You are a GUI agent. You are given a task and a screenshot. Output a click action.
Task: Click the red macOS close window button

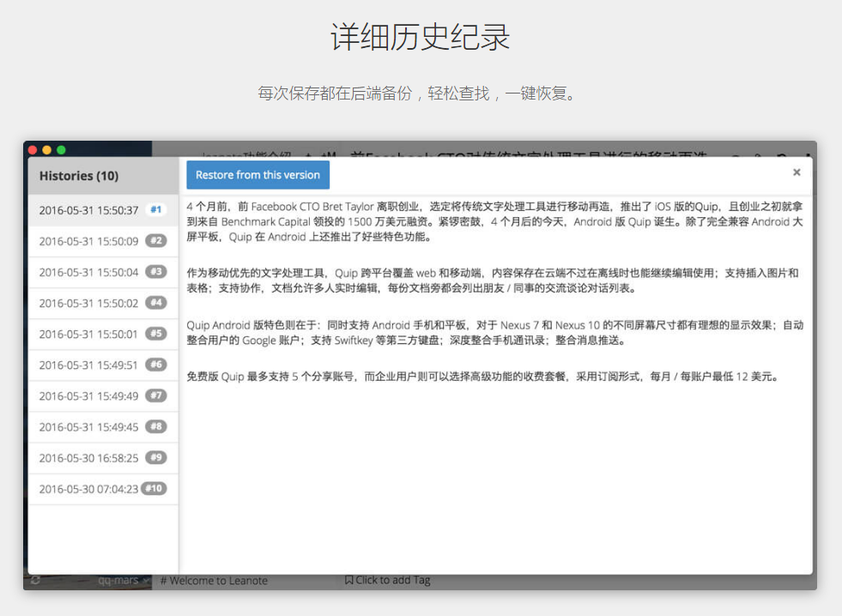33,149
